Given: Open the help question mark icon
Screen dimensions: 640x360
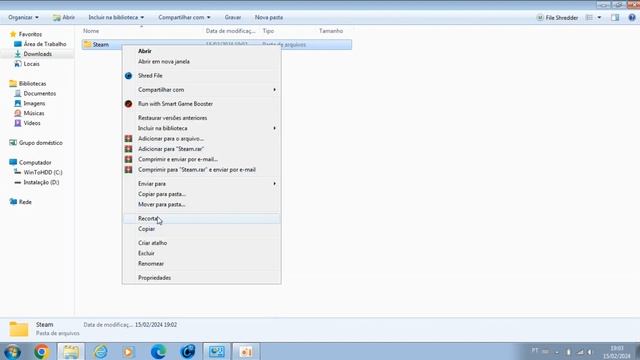Looking at the screenshot, I should click(x=632, y=18).
